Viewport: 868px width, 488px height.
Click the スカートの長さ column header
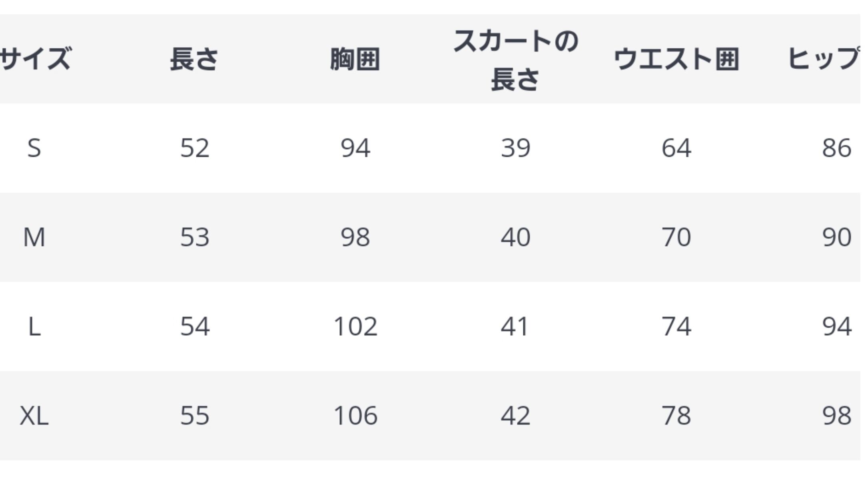[515, 60]
